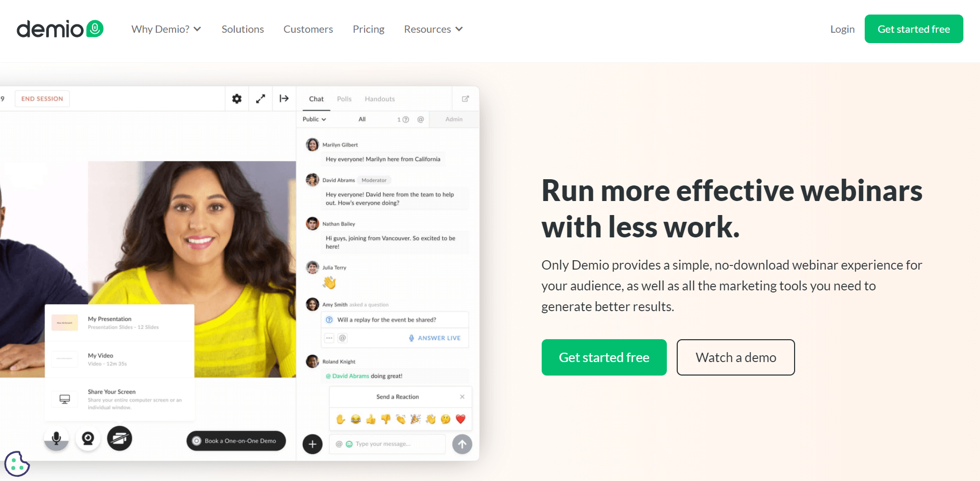Click the @ David Abrams mention
980x481 pixels.
347,376
